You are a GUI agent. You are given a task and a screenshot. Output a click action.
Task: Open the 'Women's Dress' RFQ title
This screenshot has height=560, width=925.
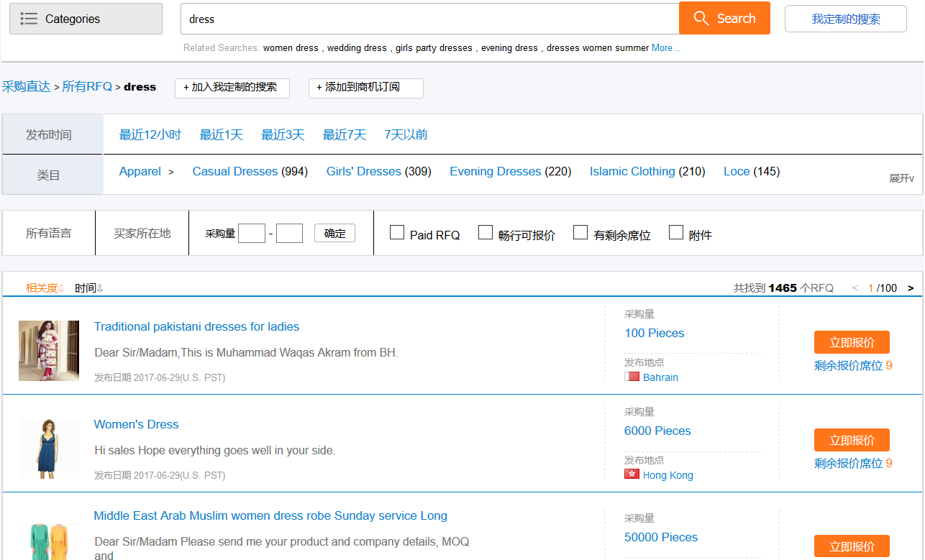pyautogui.click(x=136, y=424)
